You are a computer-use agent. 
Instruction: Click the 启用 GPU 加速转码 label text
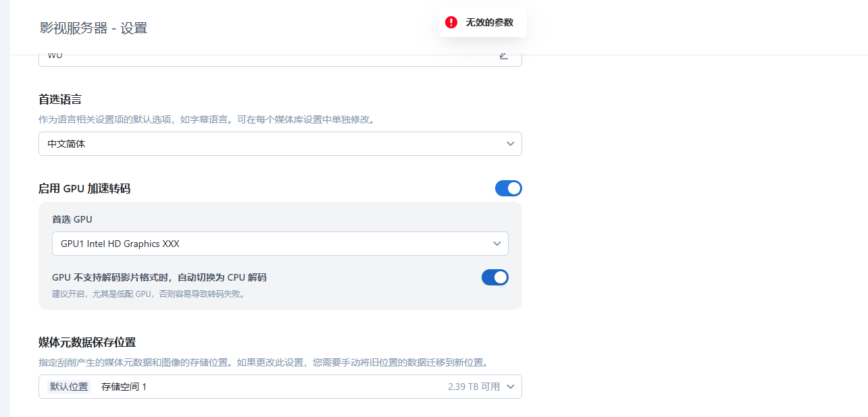click(x=84, y=188)
